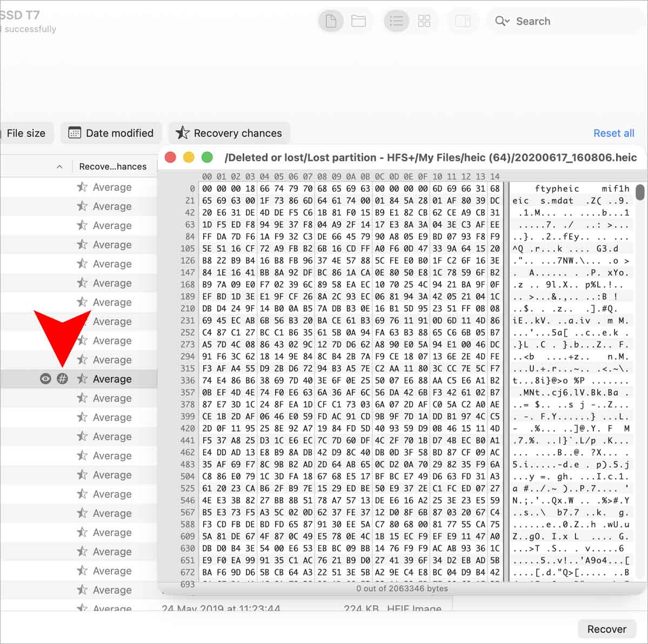
Task: Toggle the star rating on the highlighted row
Action: pos(82,378)
